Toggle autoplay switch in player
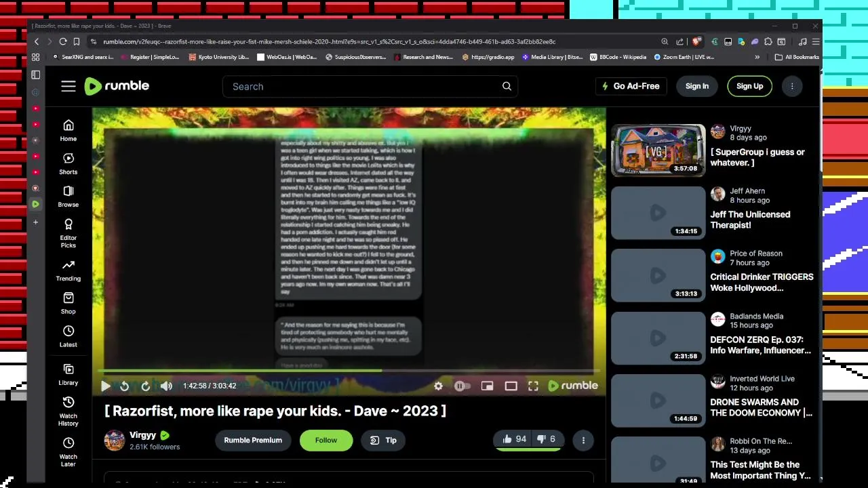The image size is (868, 488). pyautogui.click(x=462, y=386)
